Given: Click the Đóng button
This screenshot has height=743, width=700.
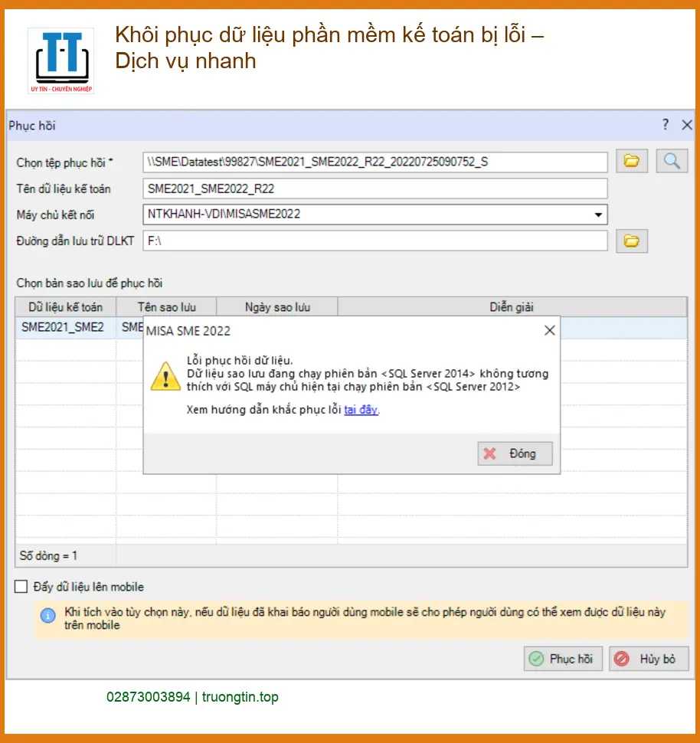Looking at the screenshot, I should click(515, 453).
